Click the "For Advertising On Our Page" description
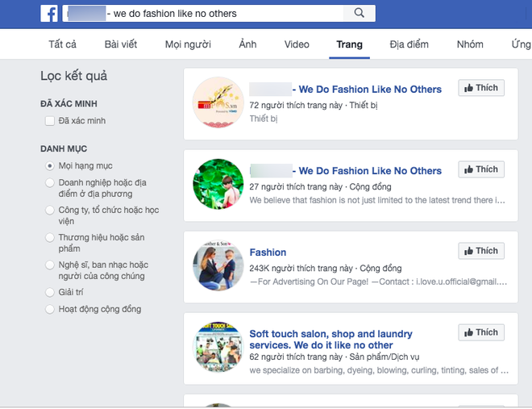 (x=378, y=282)
